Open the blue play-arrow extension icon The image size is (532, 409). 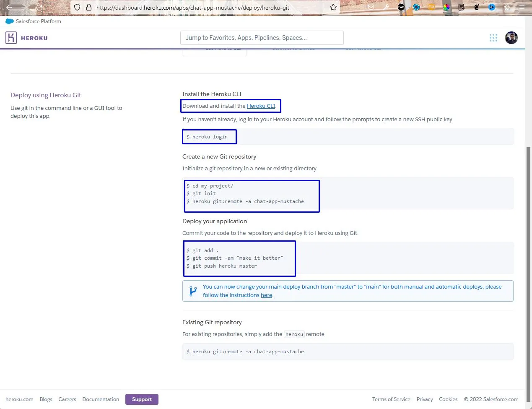492,7
